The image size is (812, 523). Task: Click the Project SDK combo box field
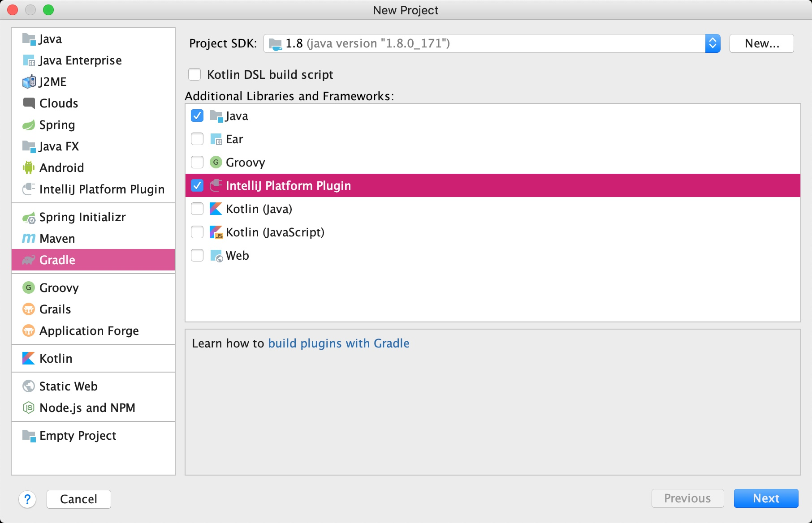pos(492,43)
